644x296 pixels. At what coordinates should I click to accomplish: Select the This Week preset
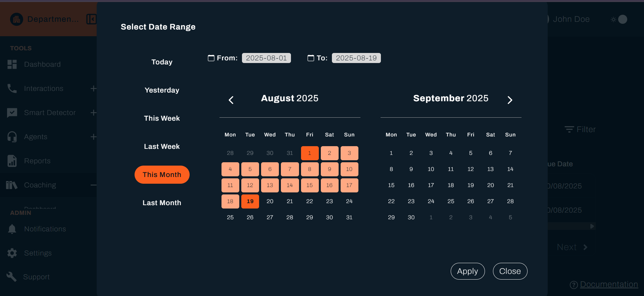(162, 118)
